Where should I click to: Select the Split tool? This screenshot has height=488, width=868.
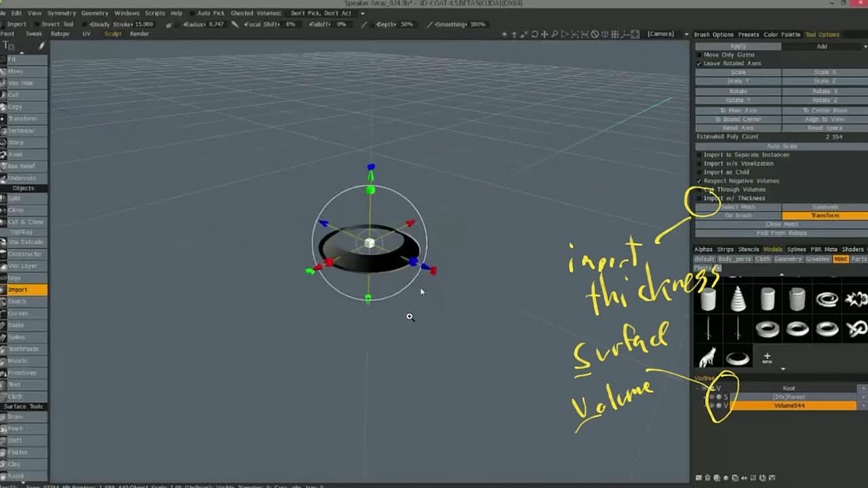(x=24, y=198)
